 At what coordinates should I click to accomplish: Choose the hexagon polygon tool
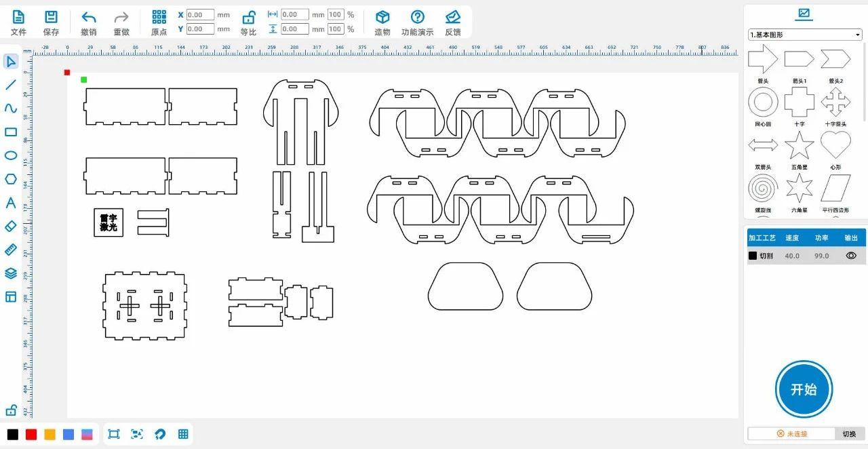point(11,179)
